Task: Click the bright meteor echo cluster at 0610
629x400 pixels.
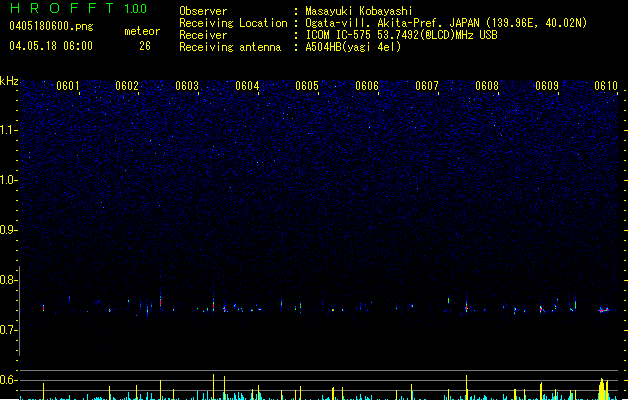Action: pyautogui.click(x=604, y=310)
